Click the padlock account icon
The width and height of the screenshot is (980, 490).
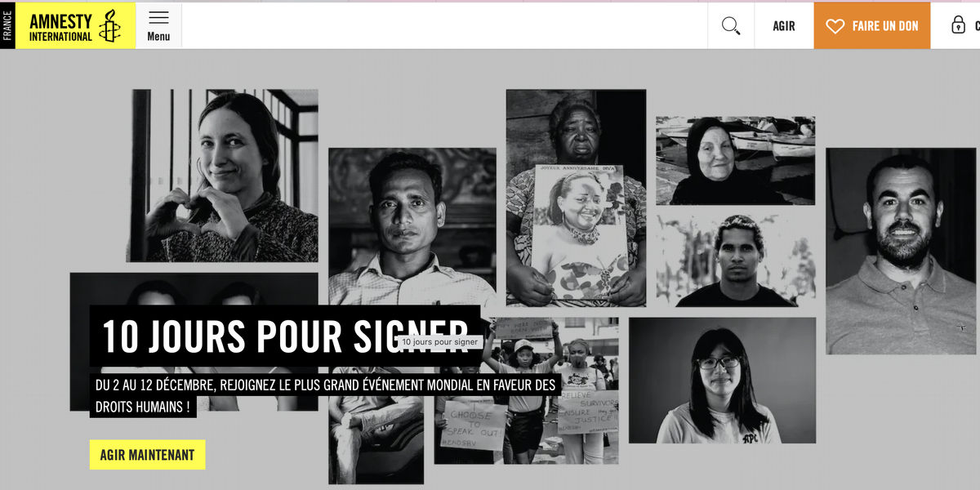[x=958, y=25]
